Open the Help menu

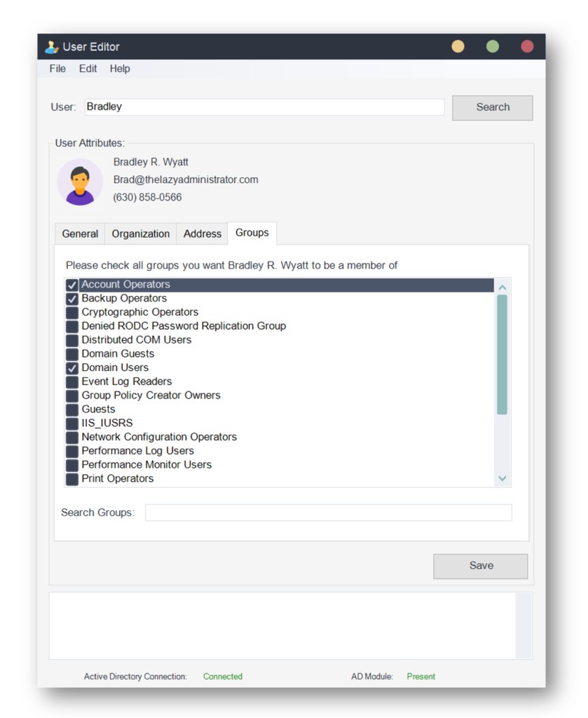click(x=120, y=69)
